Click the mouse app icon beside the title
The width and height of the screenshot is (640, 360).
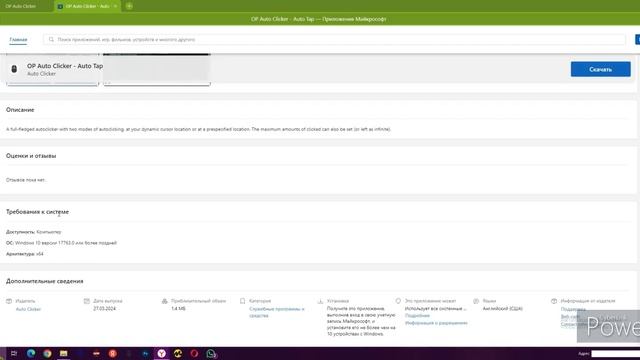[14, 69]
